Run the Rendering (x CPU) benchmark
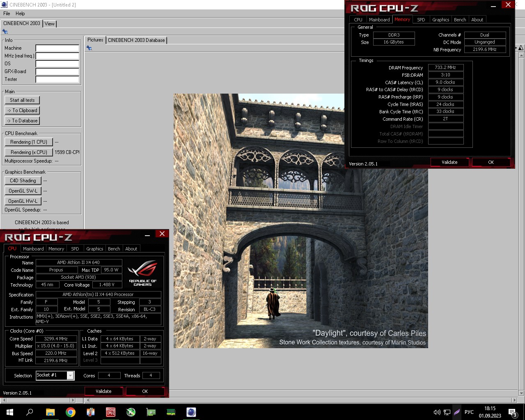The height and width of the screenshot is (420, 525). click(29, 152)
